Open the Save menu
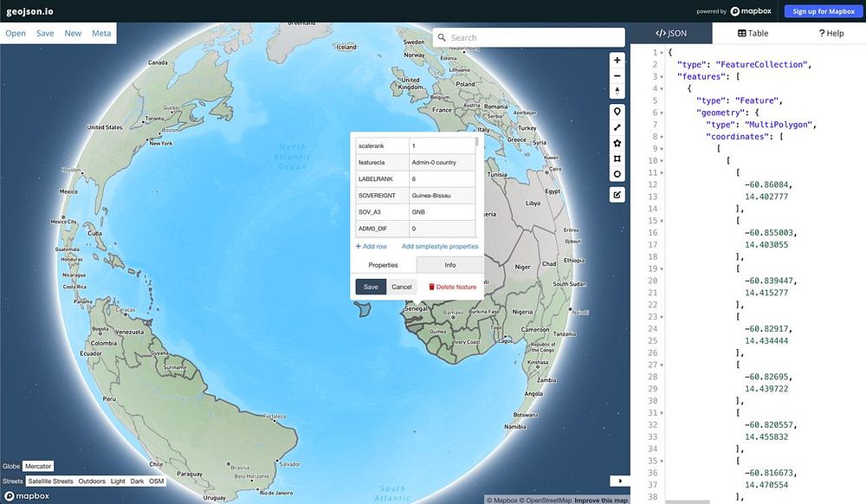This screenshot has height=504, width=866. pyautogui.click(x=45, y=33)
